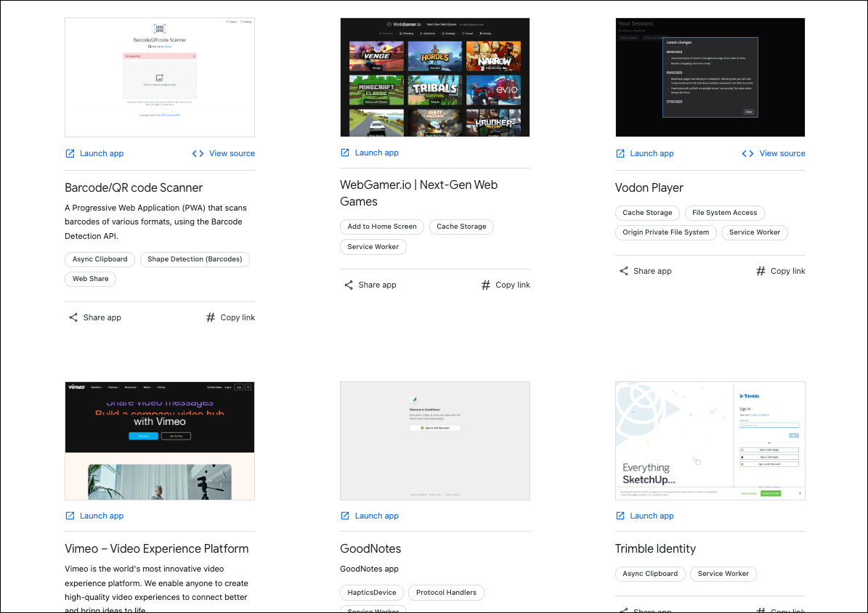This screenshot has height=613, width=868.
Task: Pick the Protocol Handlers tag under GoodNotes
Action: [x=446, y=593]
